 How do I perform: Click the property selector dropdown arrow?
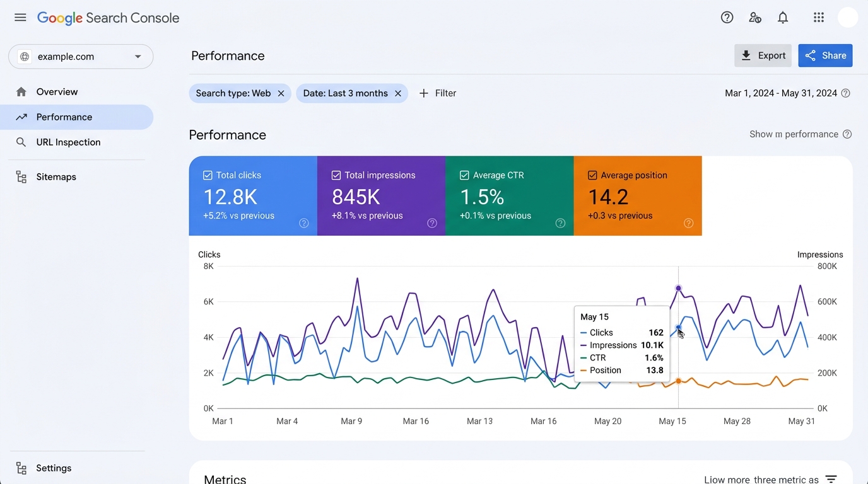click(x=138, y=57)
